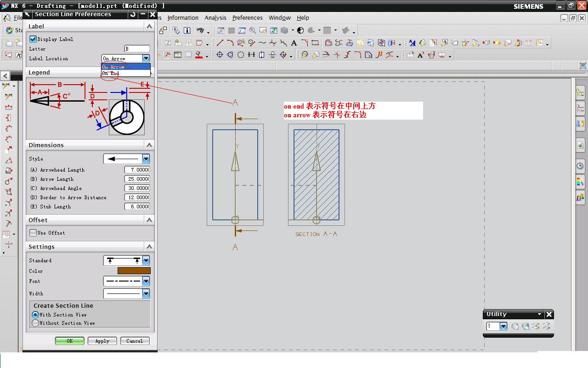Select the Text 'A' annotation tool
The width and height of the screenshot is (588, 368).
pos(294,43)
